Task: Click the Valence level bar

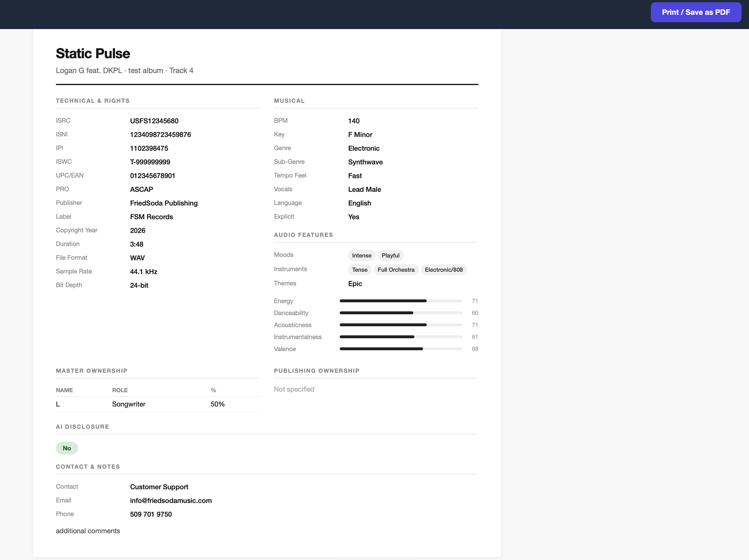Action: pyautogui.click(x=401, y=349)
